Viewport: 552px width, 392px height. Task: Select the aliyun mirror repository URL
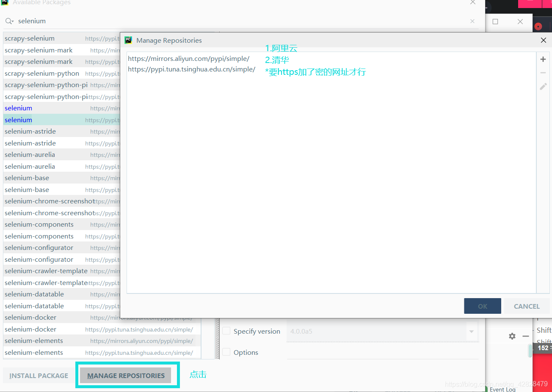click(x=189, y=59)
